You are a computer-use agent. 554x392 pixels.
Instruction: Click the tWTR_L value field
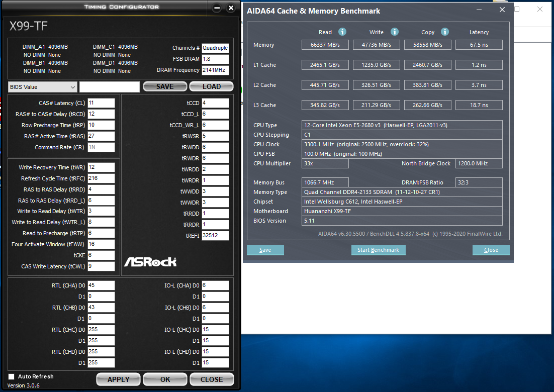pos(101,222)
